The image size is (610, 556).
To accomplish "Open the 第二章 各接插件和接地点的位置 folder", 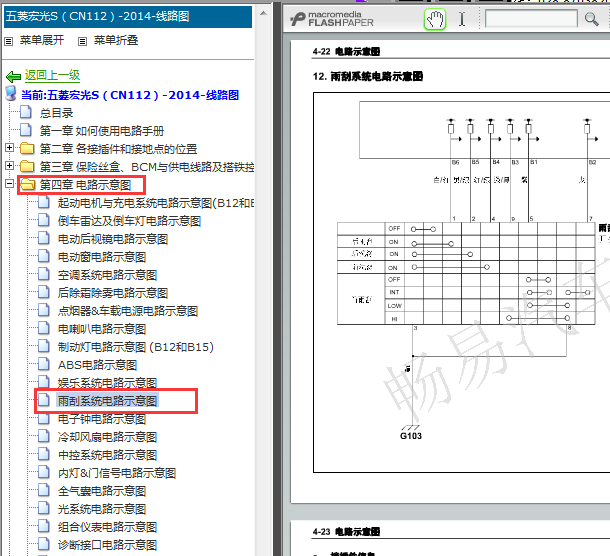I will (118, 149).
